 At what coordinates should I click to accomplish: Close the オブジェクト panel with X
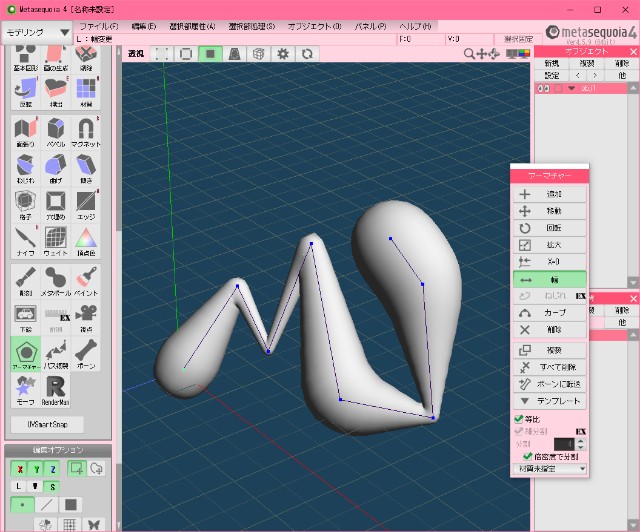point(633,51)
